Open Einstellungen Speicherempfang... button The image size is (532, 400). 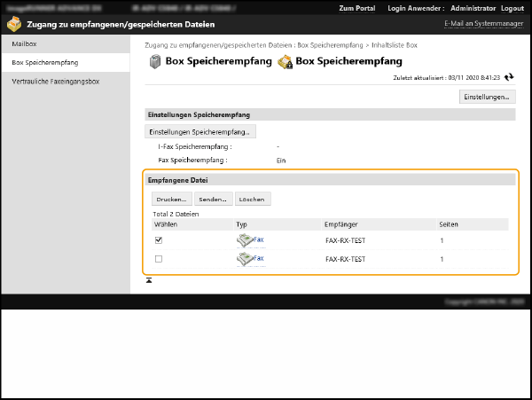click(x=200, y=131)
